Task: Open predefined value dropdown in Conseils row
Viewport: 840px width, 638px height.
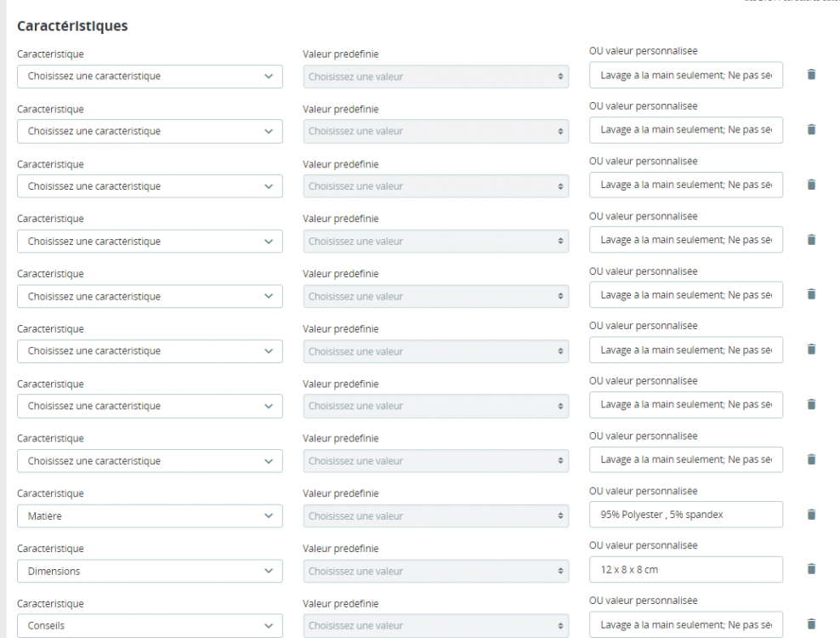Action: 435,625
